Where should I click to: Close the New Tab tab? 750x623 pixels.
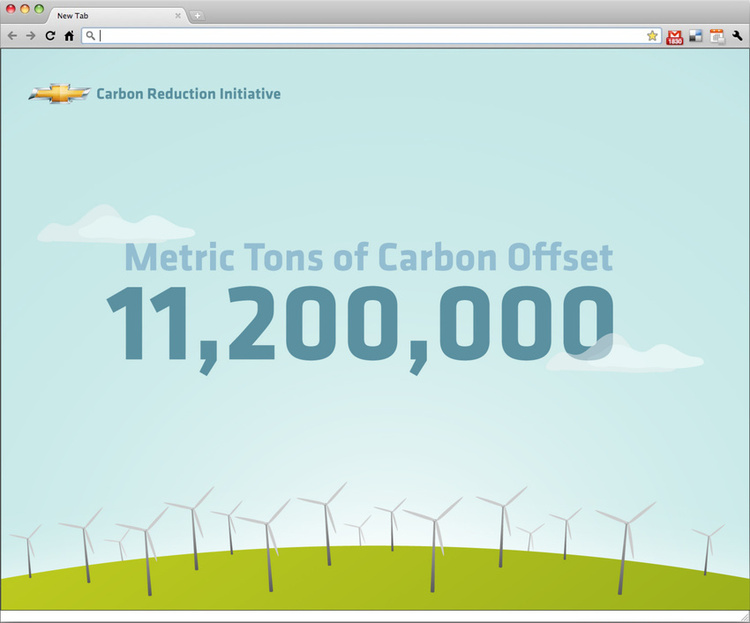(178, 15)
